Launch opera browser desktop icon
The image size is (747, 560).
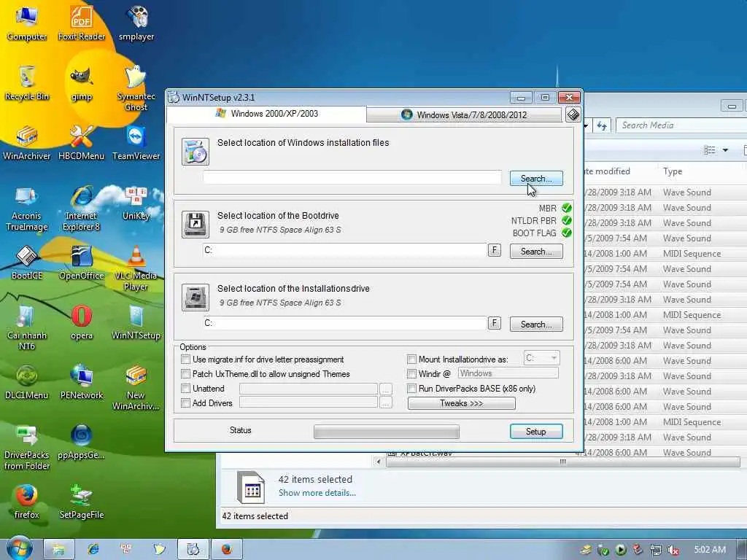tap(82, 322)
